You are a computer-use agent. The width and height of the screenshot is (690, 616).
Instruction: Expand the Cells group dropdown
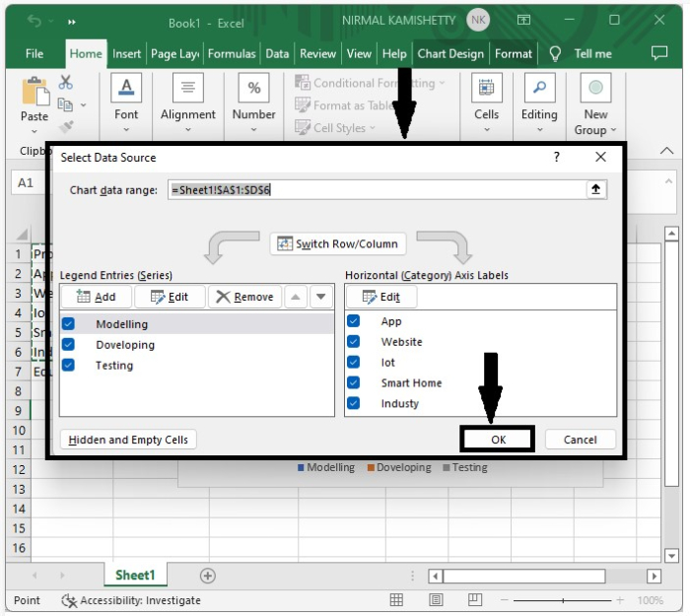click(487, 129)
